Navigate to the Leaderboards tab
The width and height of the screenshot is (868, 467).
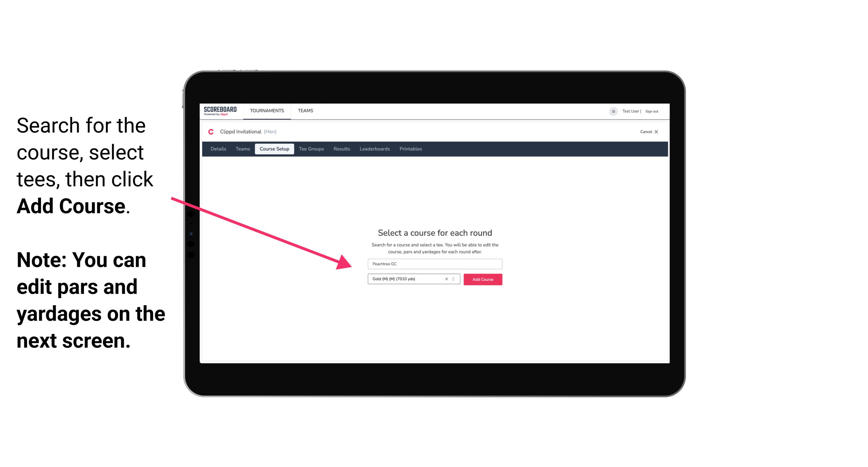click(x=374, y=149)
